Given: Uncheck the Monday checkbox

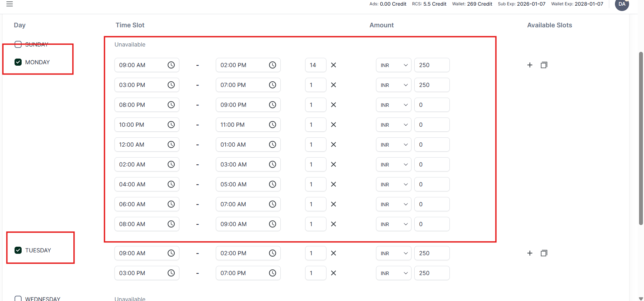Looking at the screenshot, I should pyautogui.click(x=18, y=62).
